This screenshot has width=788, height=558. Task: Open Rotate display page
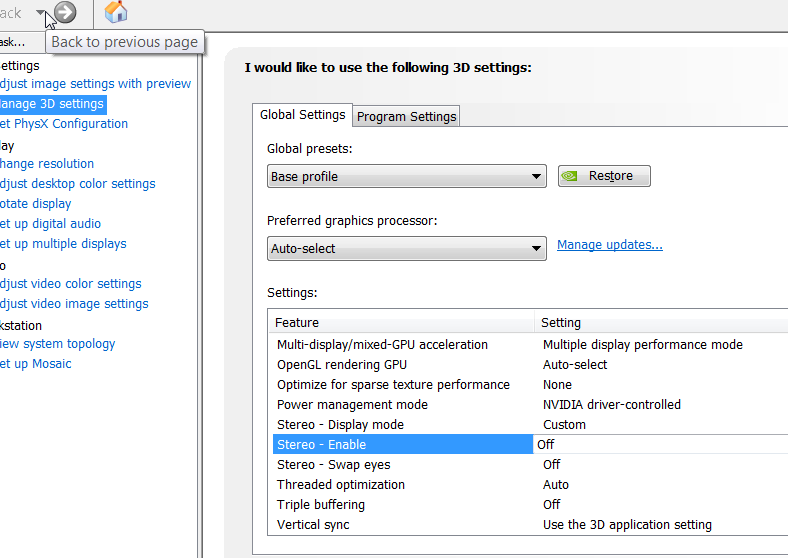[x=36, y=204]
